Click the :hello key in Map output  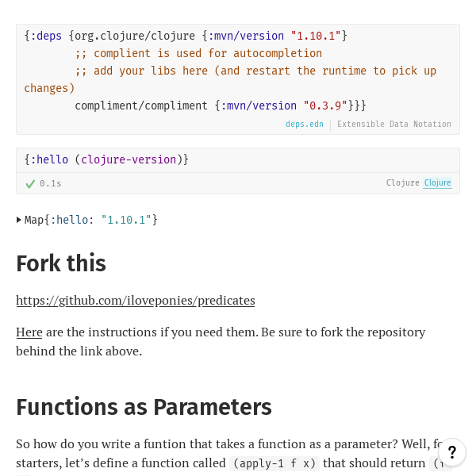(71, 220)
